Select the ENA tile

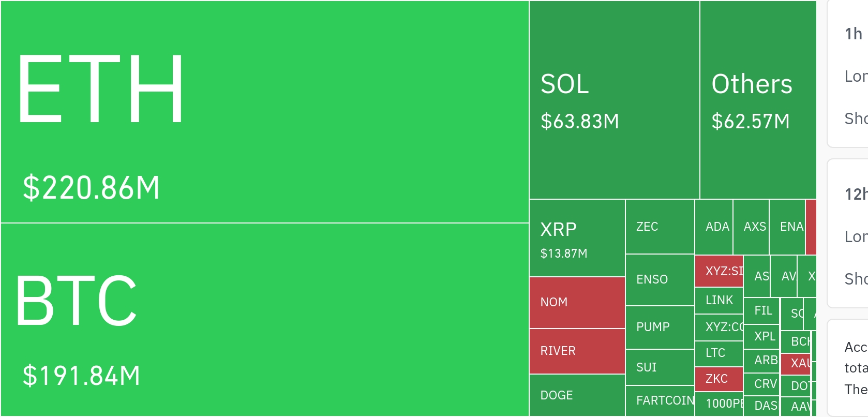click(x=787, y=227)
